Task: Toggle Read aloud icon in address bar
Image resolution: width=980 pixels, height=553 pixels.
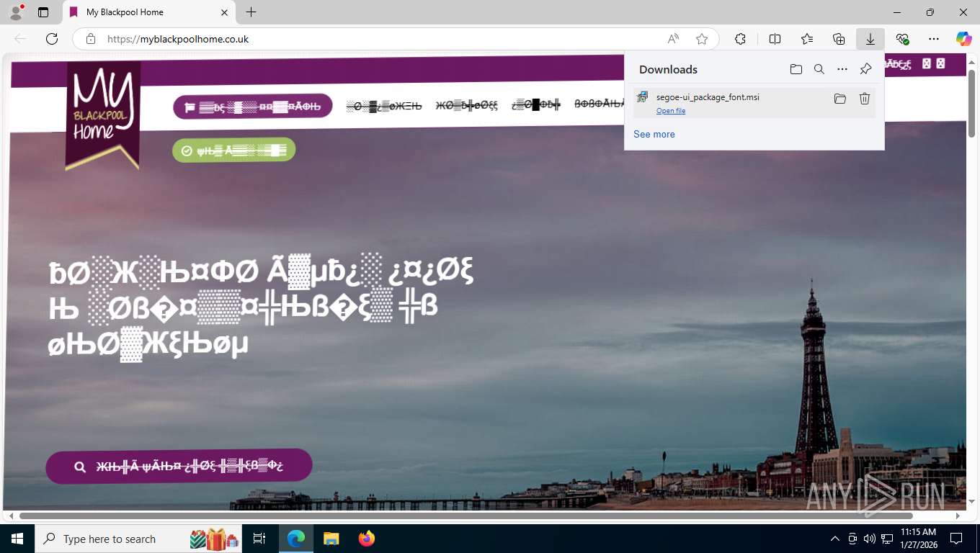Action: coord(673,39)
